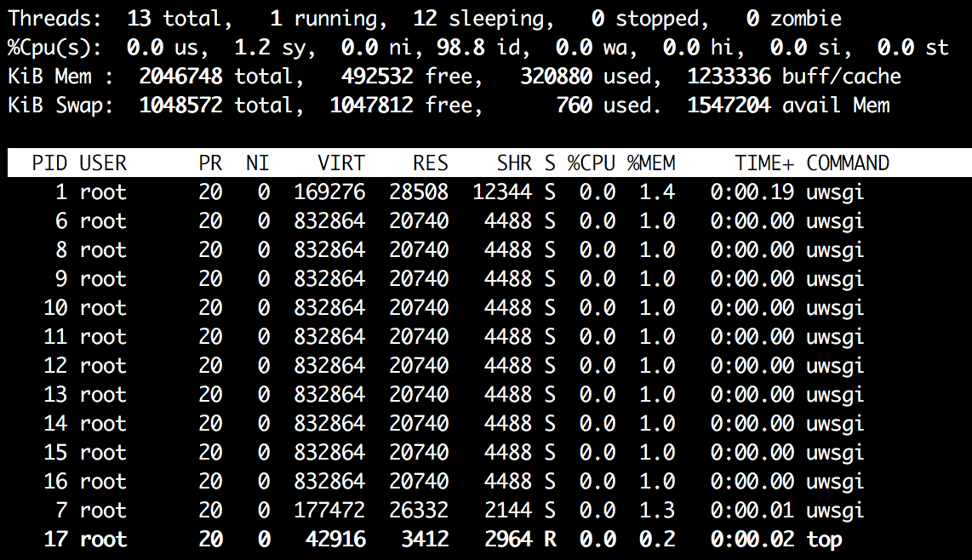This screenshot has width=972, height=560.
Task: Click '1048572 total' swap value
Action: (216, 106)
